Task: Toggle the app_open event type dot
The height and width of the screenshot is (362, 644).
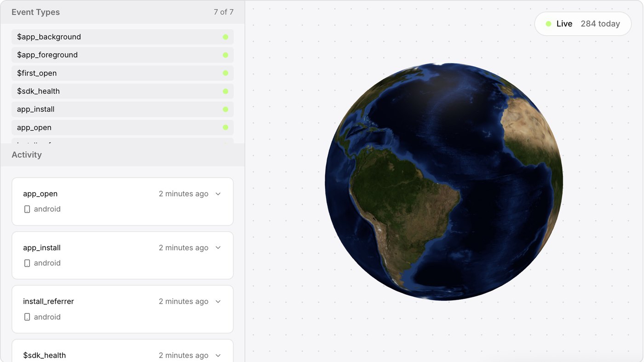Action: pos(225,127)
